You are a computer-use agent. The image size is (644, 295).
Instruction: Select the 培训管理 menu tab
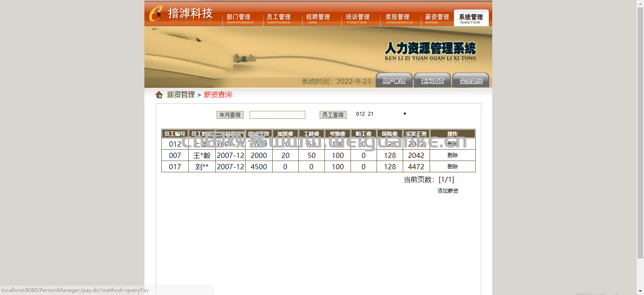pos(357,18)
